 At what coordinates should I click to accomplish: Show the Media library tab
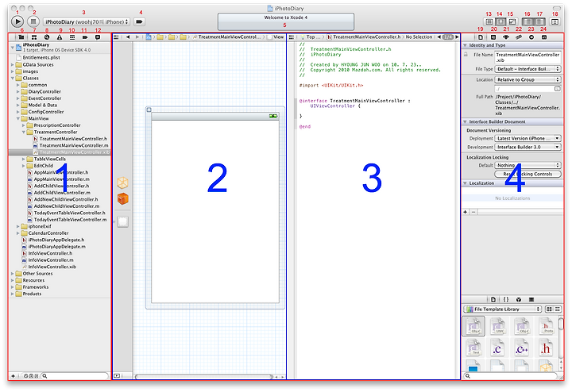531,299
